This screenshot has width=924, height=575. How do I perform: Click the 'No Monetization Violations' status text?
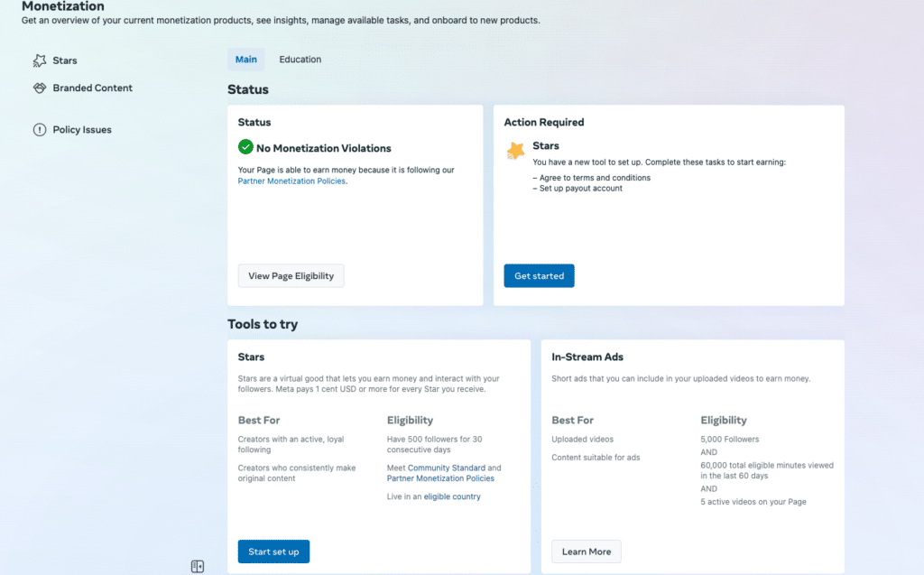tap(324, 148)
